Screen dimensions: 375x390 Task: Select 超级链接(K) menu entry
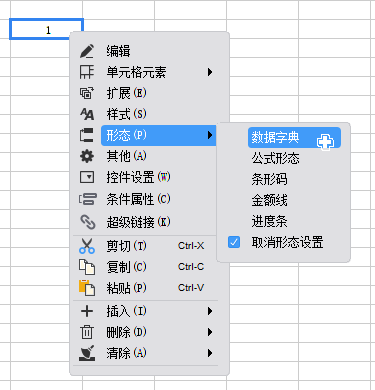(138, 222)
